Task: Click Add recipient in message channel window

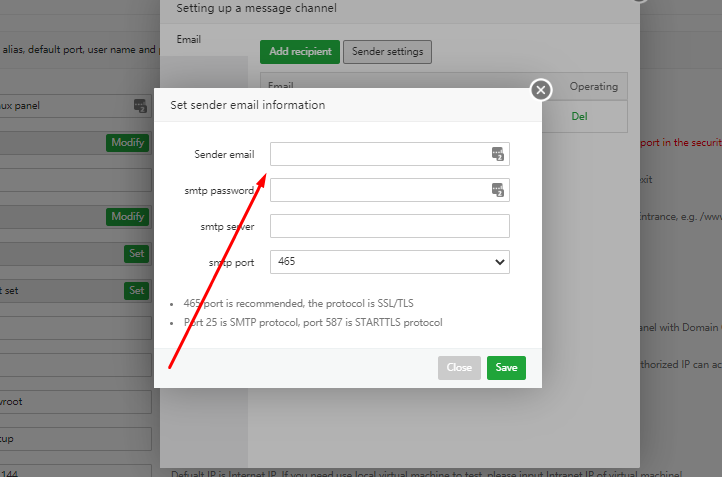Action: pos(300,52)
